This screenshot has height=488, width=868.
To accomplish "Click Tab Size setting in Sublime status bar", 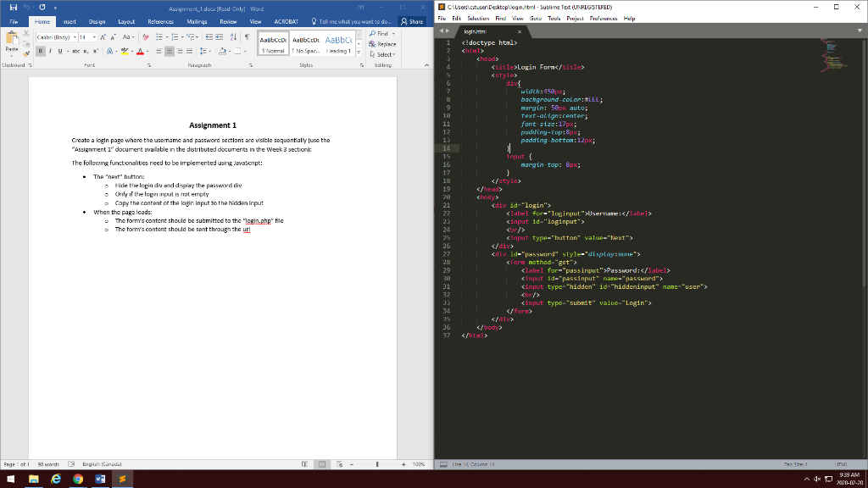I will pyautogui.click(x=795, y=464).
